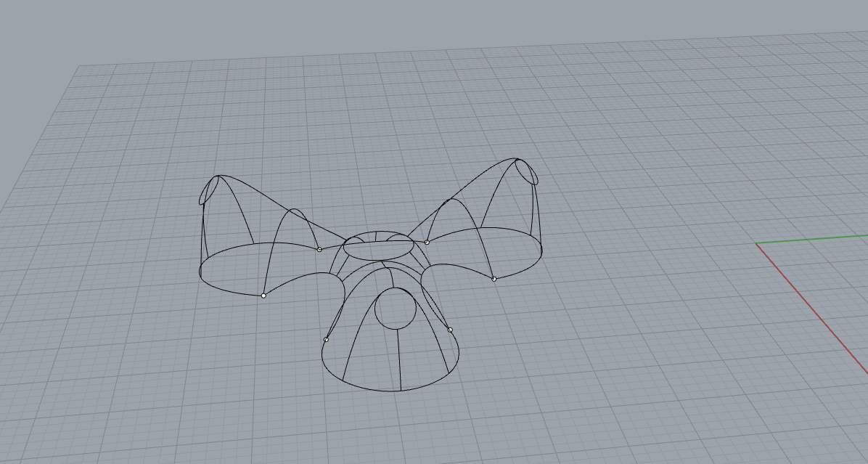Select the small ellipse atop the right lobe peak

526,171
